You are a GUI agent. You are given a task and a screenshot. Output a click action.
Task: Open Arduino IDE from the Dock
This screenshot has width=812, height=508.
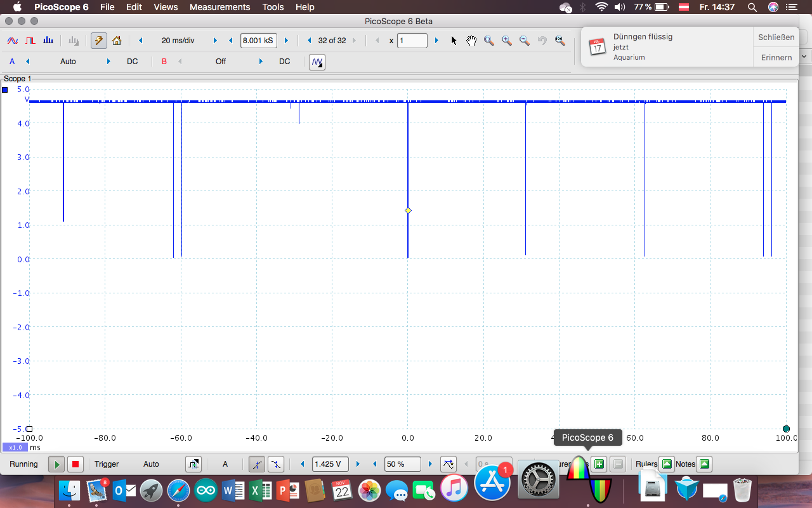pos(206,490)
